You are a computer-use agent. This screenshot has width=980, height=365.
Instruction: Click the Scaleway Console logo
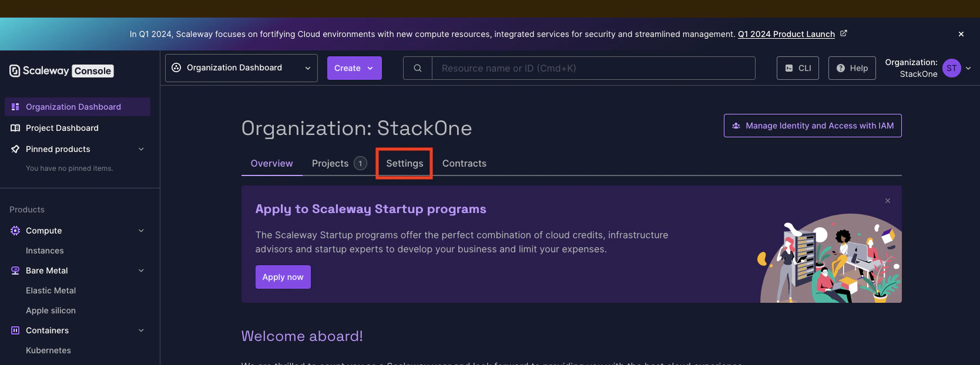pos(62,71)
